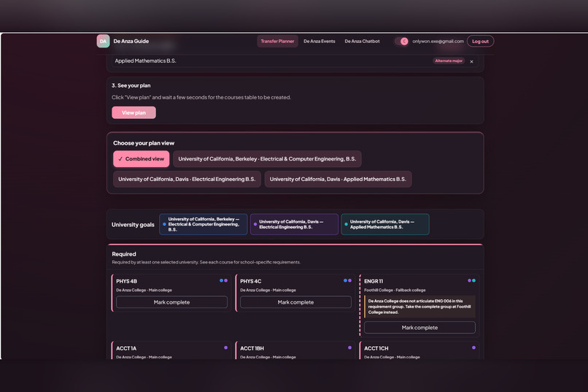Viewport: 588px width, 392px height.
Task: Click the Required section heading
Action: click(124, 254)
